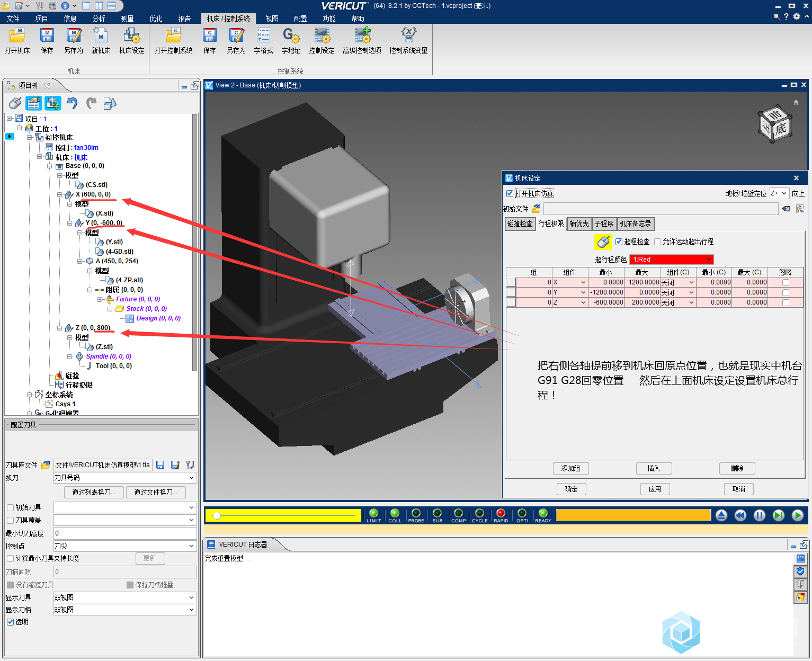This screenshot has width=812, height=661.
Task: Enable 计算最小刀具夹持长度 checkbox
Action: 10,558
